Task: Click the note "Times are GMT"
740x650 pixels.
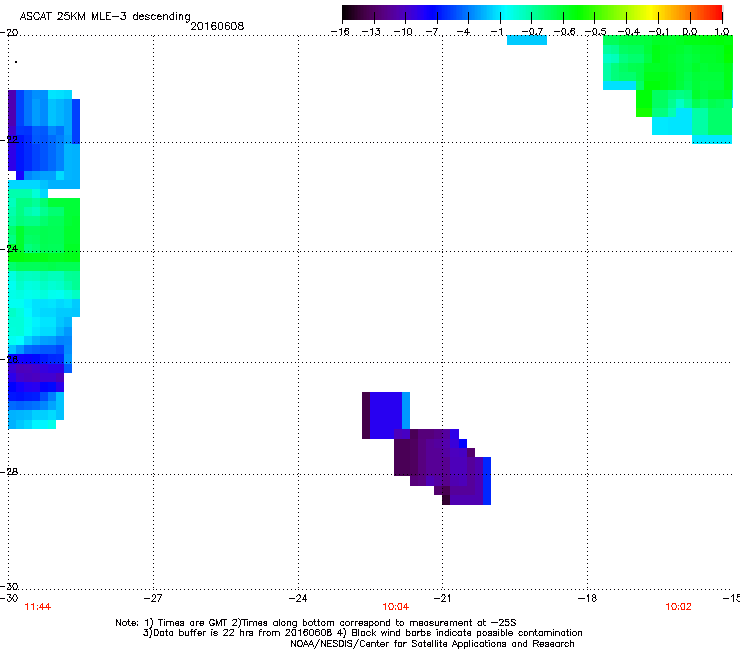Action: coord(193,623)
